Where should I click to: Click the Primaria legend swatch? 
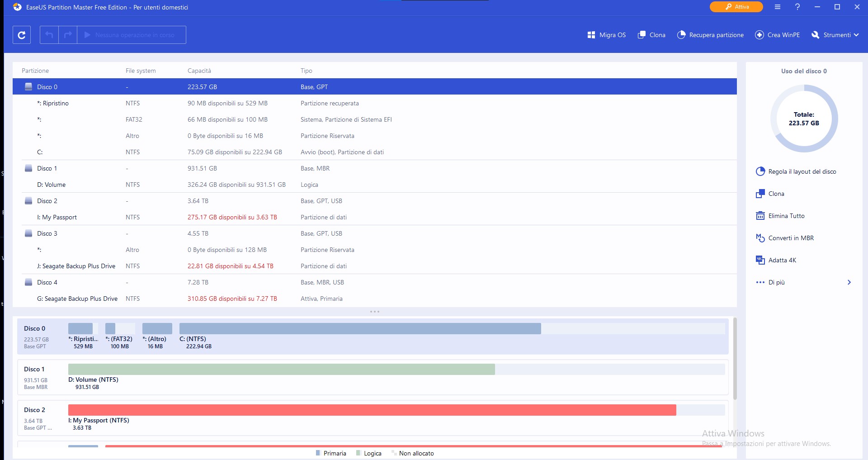[318, 453]
